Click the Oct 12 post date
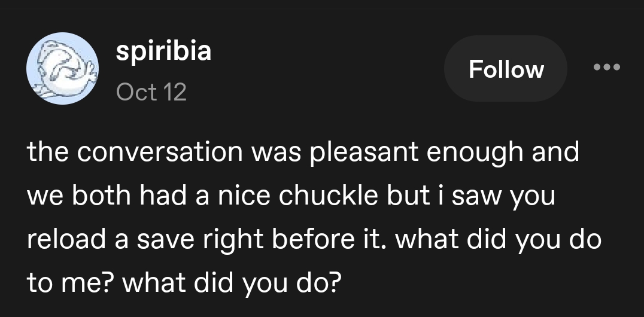This screenshot has height=317, width=644. [x=151, y=92]
